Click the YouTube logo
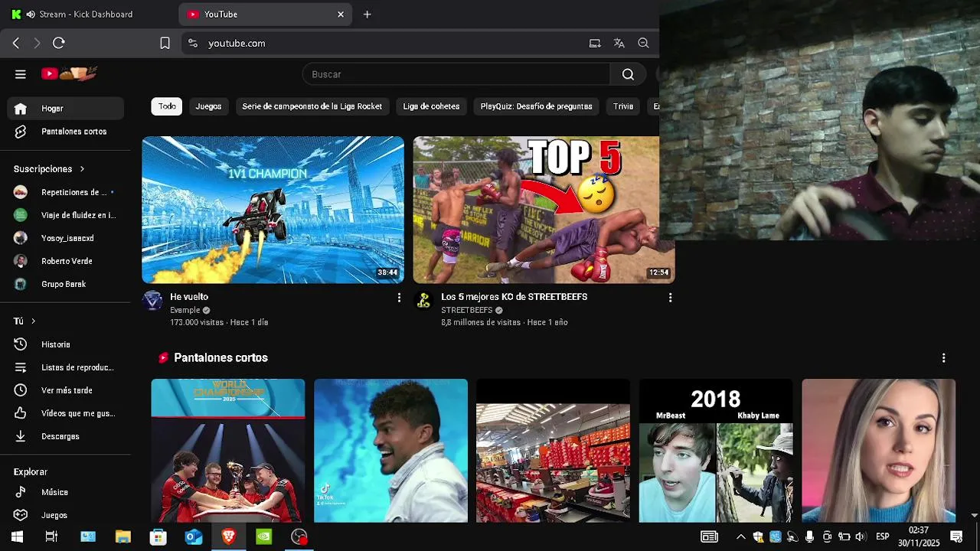The width and height of the screenshot is (980, 551). tap(69, 73)
